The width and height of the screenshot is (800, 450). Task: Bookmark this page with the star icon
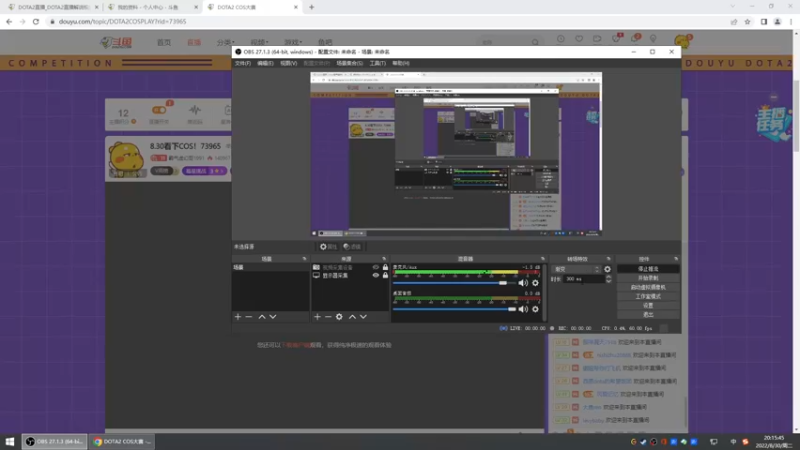pyautogui.click(x=747, y=21)
